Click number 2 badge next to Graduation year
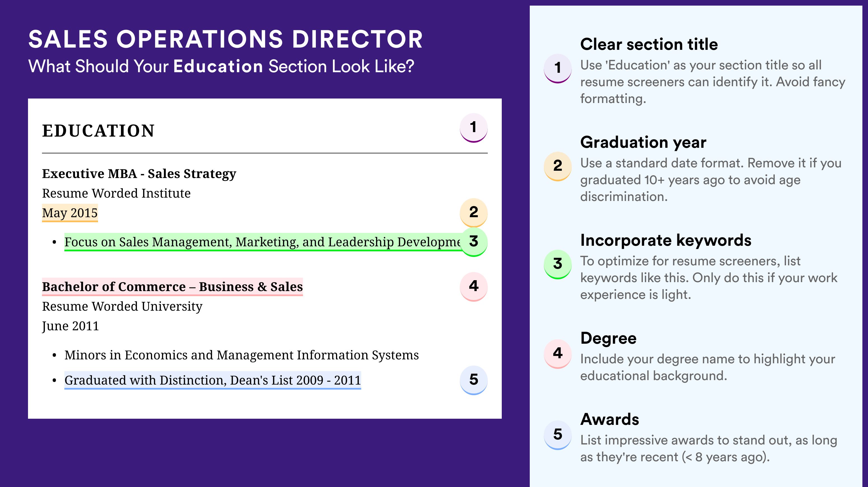This screenshot has height=487, width=868. coord(558,166)
